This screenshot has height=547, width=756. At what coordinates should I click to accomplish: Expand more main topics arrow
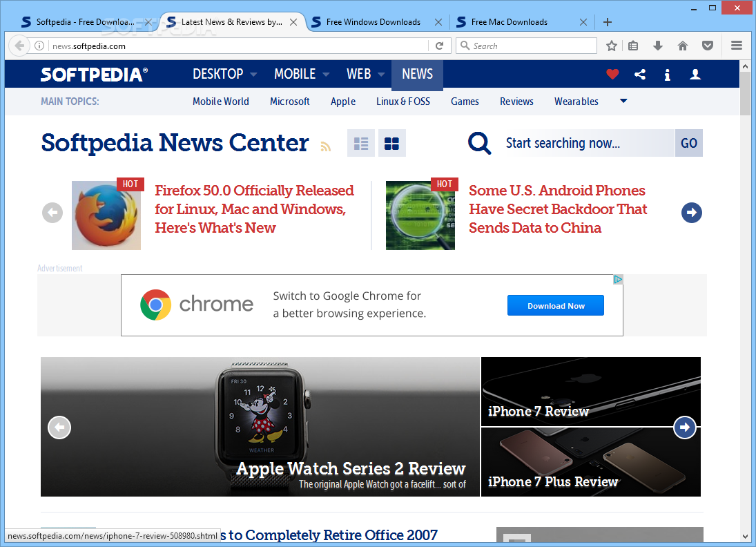coord(623,101)
